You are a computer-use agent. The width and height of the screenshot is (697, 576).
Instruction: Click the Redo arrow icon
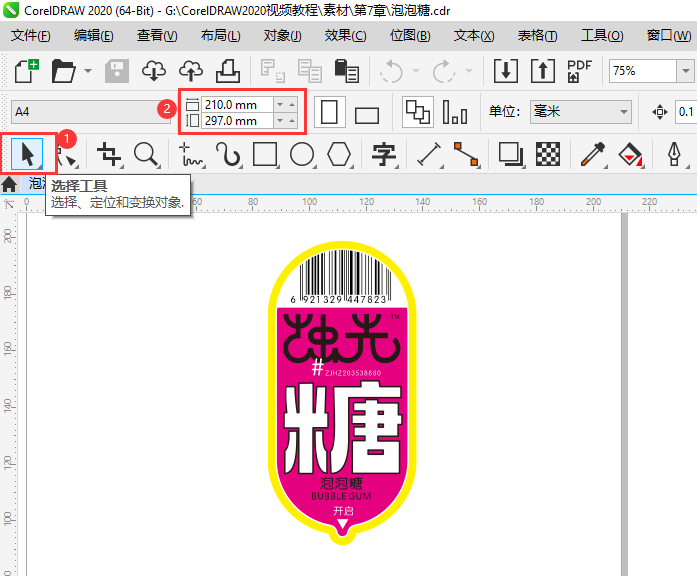click(x=444, y=71)
